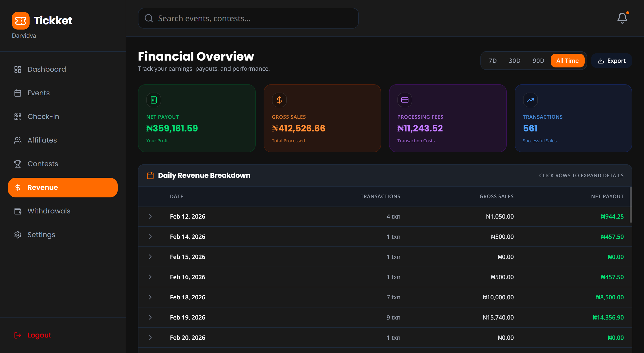
Task: Open Contests from the sidebar
Action: [x=63, y=164]
